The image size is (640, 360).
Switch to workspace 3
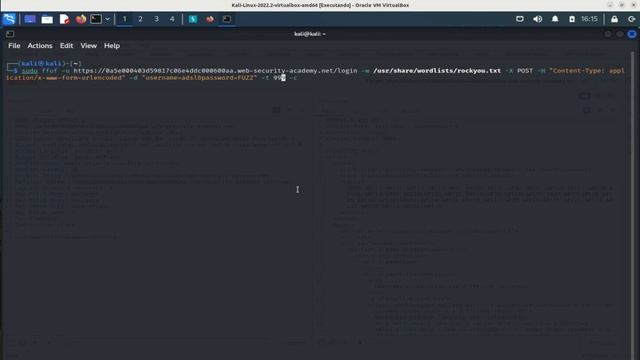coord(156,19)
